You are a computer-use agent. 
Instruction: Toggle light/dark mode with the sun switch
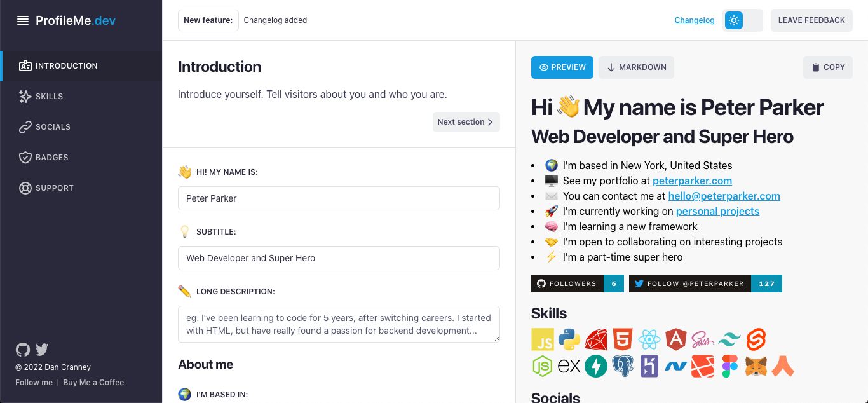coord(734,20)
